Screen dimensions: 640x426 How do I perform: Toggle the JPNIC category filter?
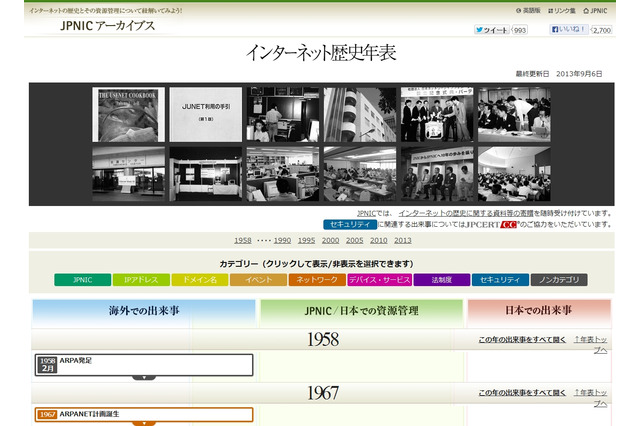click(82, 280)
